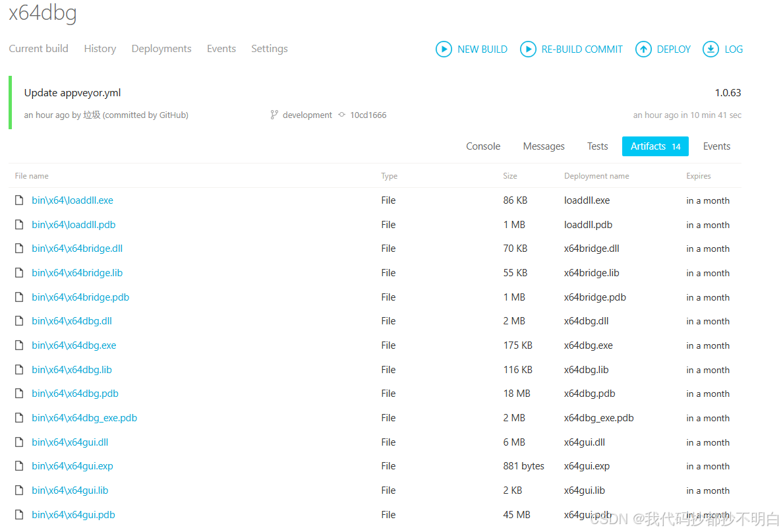The width and height of the screenshot is (783, 532).
Task: Open commit 10cd1666
Action: [x=368, y=115]
